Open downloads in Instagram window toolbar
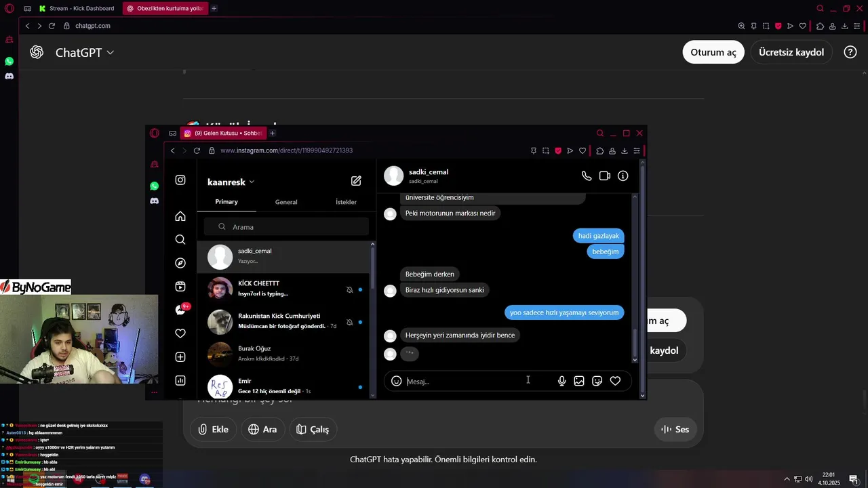The image size is (868, 488). pos(625,150)
